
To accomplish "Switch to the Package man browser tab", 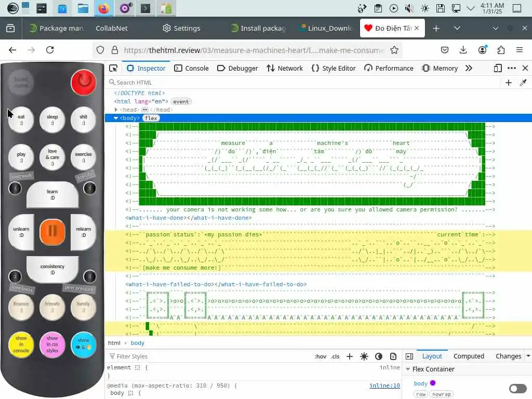I will click(56, 28).
